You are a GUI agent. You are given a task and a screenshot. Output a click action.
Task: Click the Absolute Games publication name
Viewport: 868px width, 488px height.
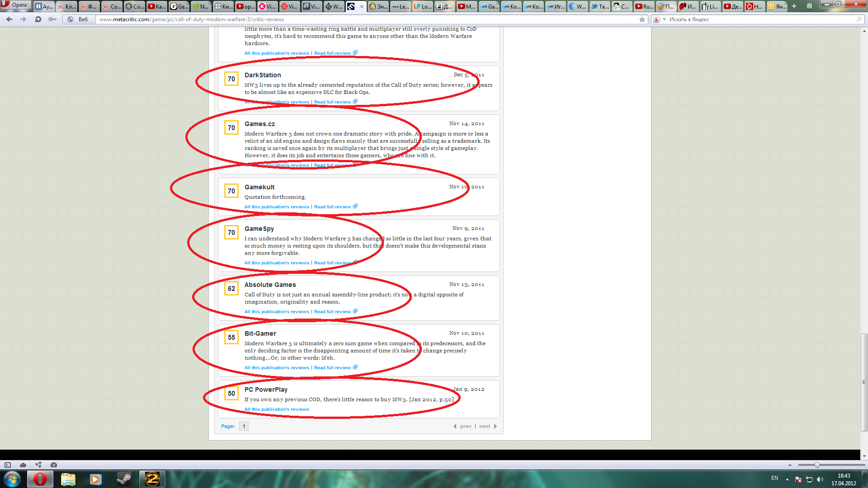[270, 285]
